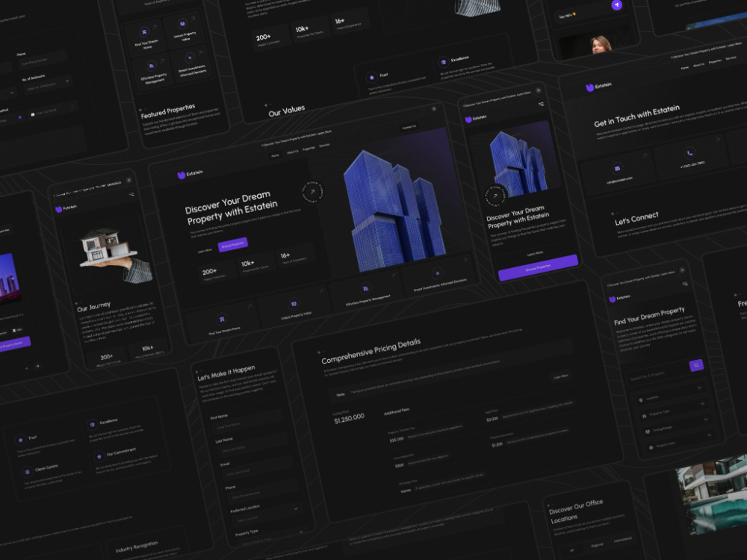Screen dimensions: 747x560
Task: Click Our Commitment value icon
Action: click(x=99, y=456)
